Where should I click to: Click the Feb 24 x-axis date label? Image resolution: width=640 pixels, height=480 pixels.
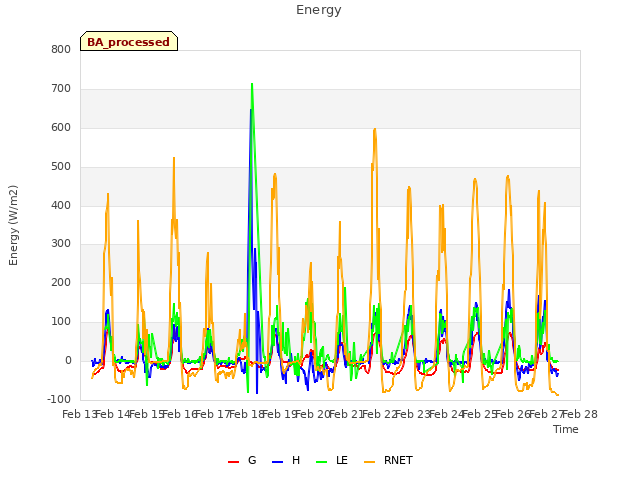coord(447,415)
